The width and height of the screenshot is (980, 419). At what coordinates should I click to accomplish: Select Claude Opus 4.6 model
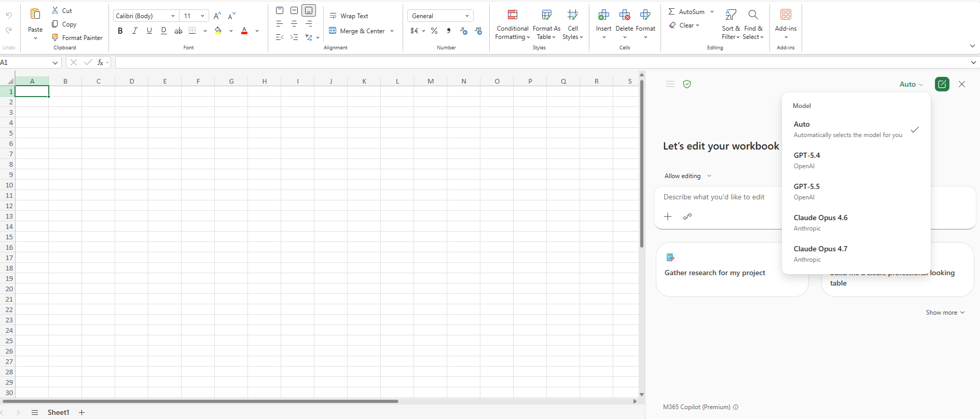click(x=856, y=223)
